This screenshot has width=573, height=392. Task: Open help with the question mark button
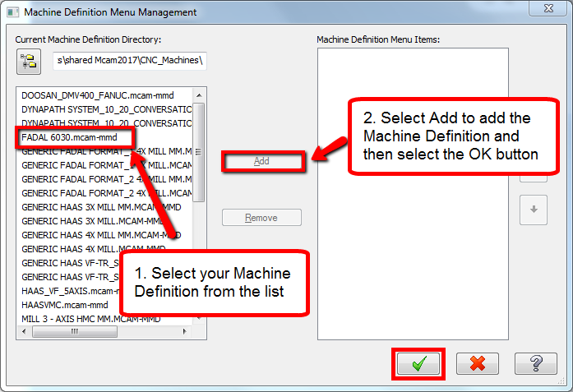coord(536,363)
